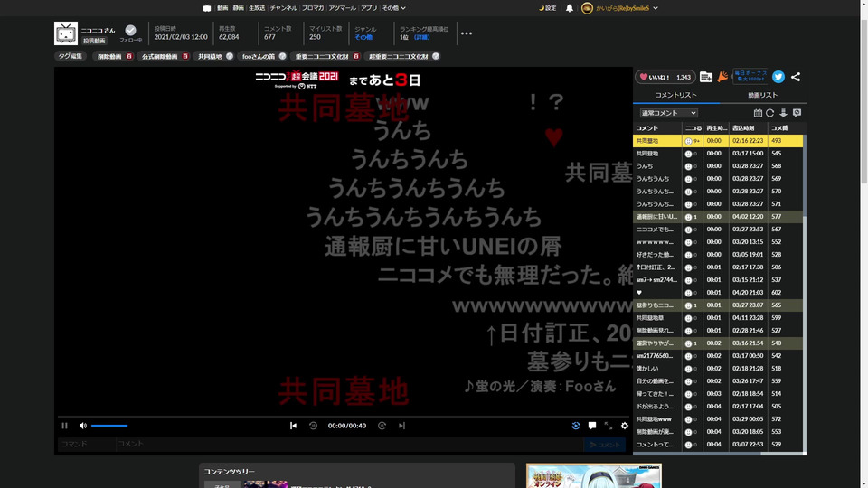Click the タグ編集 tag edit button
868x488 pixels.
click(x=71, y=56)
